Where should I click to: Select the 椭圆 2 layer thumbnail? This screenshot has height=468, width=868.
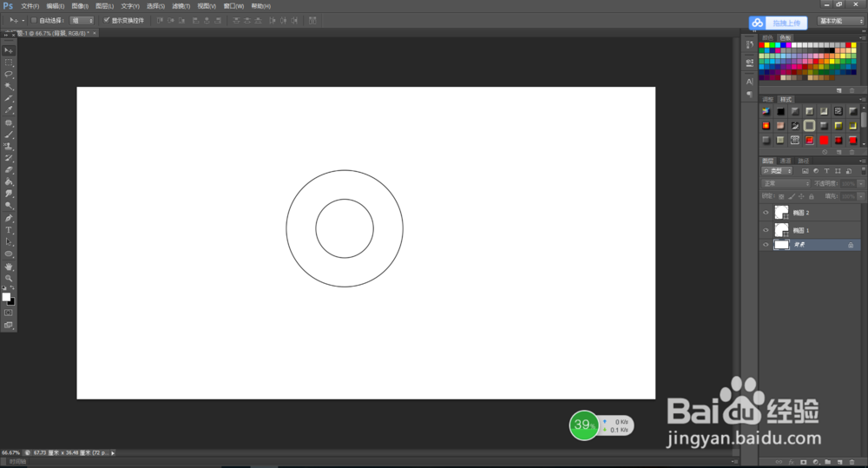coord(781,213)
